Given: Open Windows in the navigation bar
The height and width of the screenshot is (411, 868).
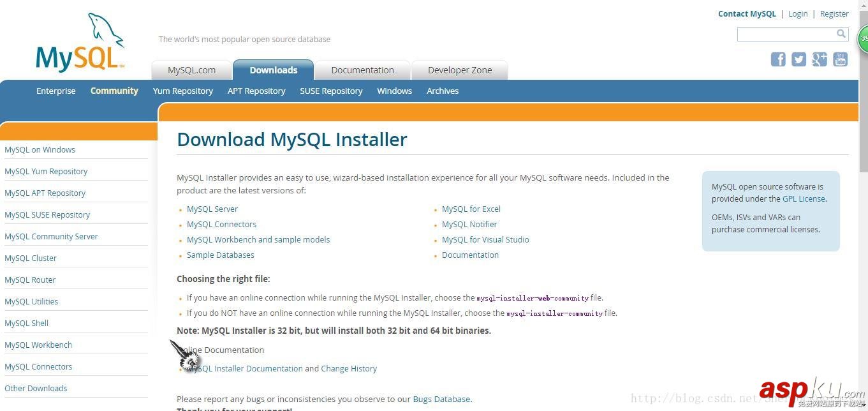Looking at the screenshot, I should 394,91.
